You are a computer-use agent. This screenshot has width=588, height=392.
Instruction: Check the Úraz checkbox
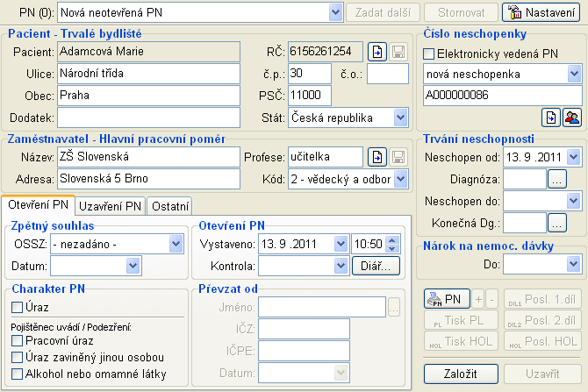pyautogui.click(x=18, y=307)
